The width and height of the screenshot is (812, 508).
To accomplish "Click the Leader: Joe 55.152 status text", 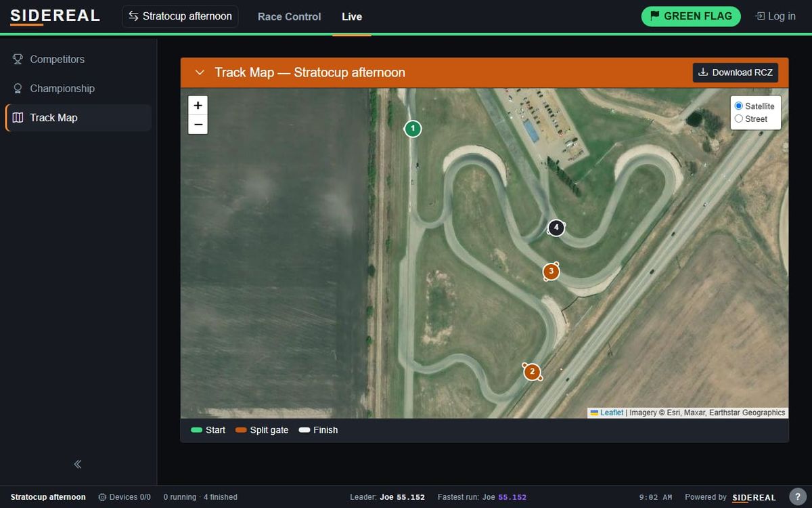I will (x=387, y=497).
